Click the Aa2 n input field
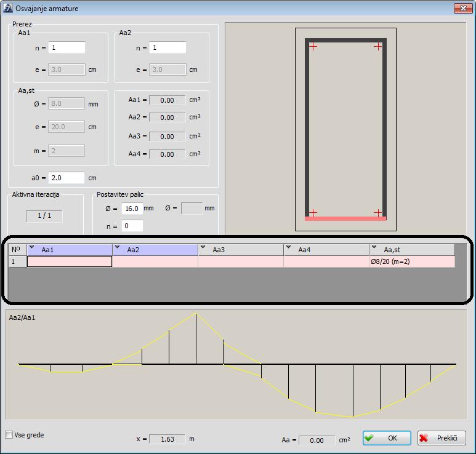Viewport: 476px width, 454px height. (x=167, y=47)
